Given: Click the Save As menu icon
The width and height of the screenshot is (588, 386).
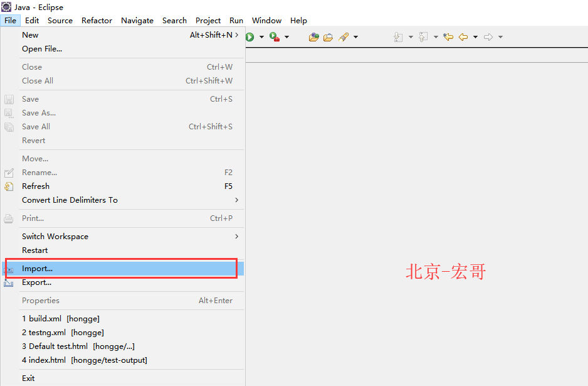Looking at the screenshot, I should [9, 113].
